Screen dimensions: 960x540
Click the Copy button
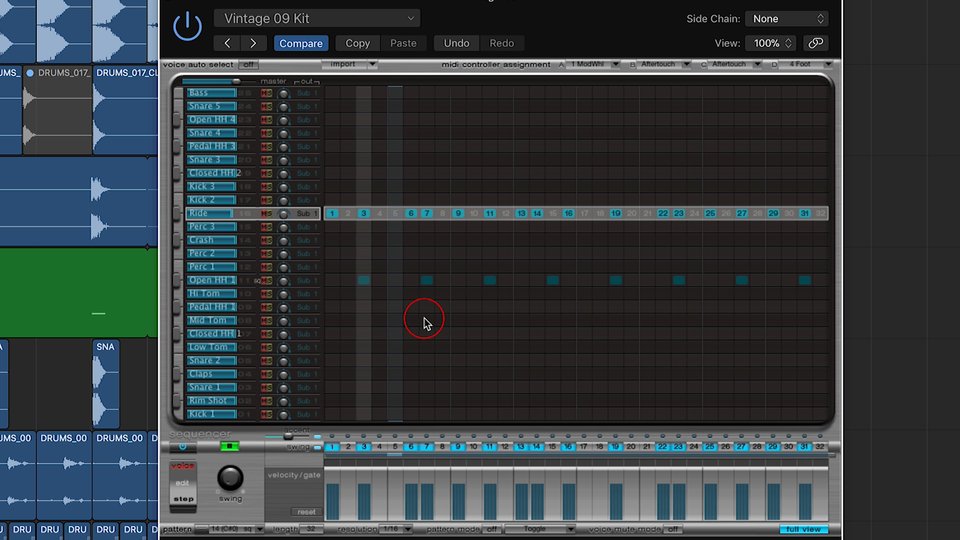[358, 43]
